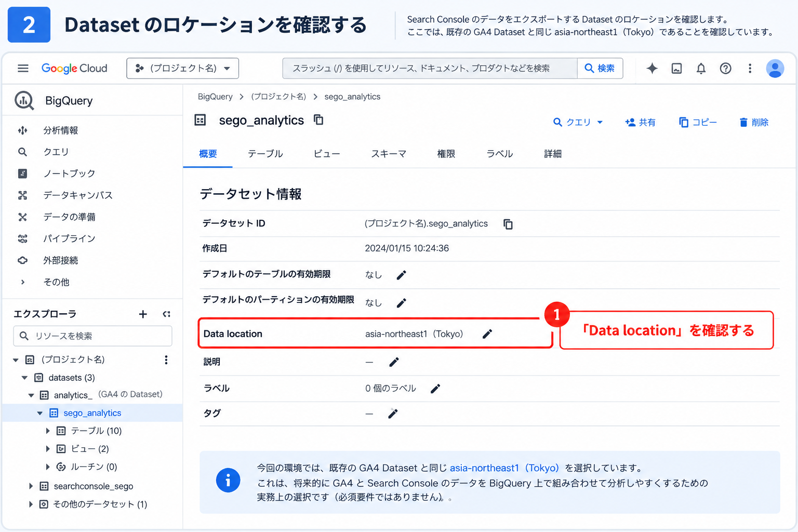The height and width of the screenshot is (532, 798).
Task: Open データの準備 in sidebar
Action: 69,217
